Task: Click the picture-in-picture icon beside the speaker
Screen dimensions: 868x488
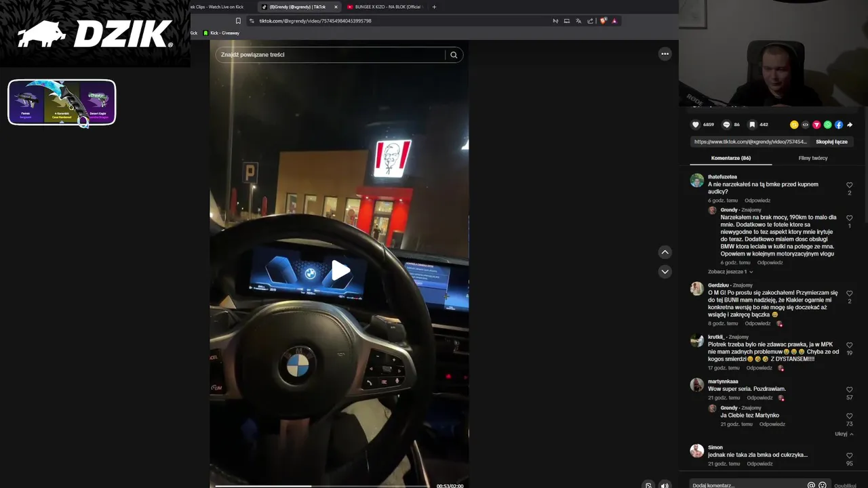Action: pyautogui.click(x=648, y=485)
